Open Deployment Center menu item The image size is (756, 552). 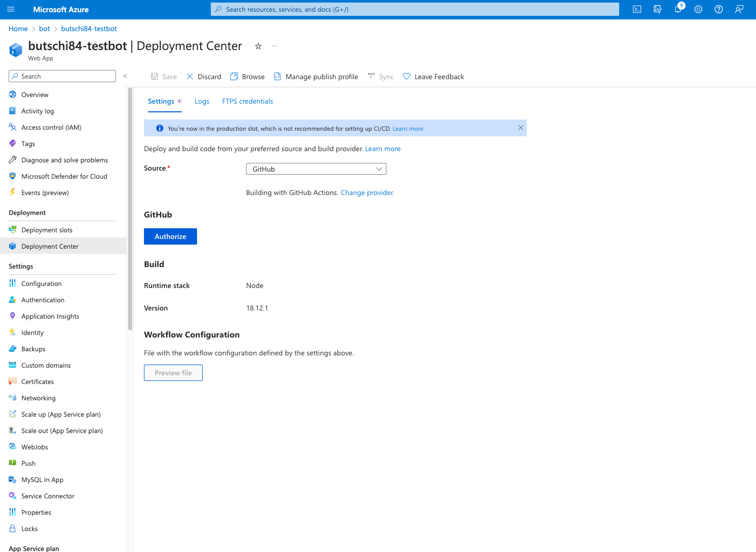pyautogui.click(x=63, y=246)
